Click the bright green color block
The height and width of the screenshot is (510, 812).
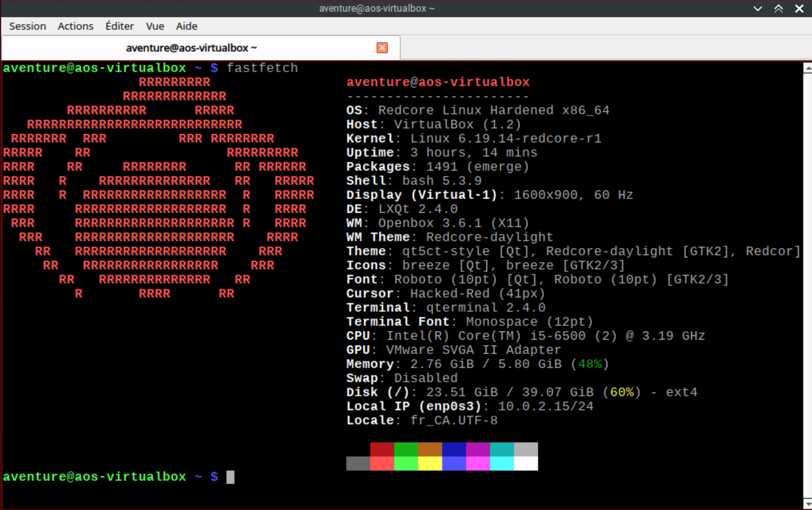(x=406, y=463)
